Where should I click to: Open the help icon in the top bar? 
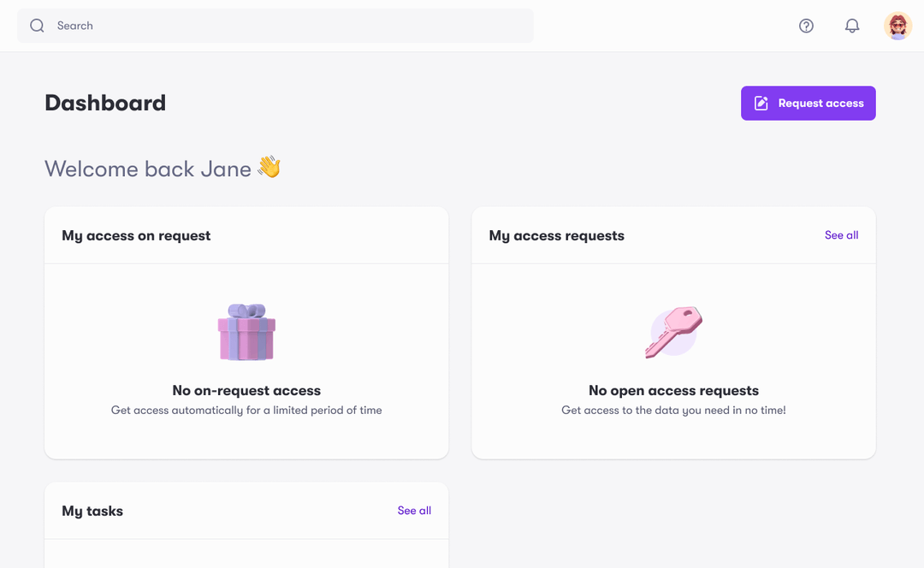[806, 26]
